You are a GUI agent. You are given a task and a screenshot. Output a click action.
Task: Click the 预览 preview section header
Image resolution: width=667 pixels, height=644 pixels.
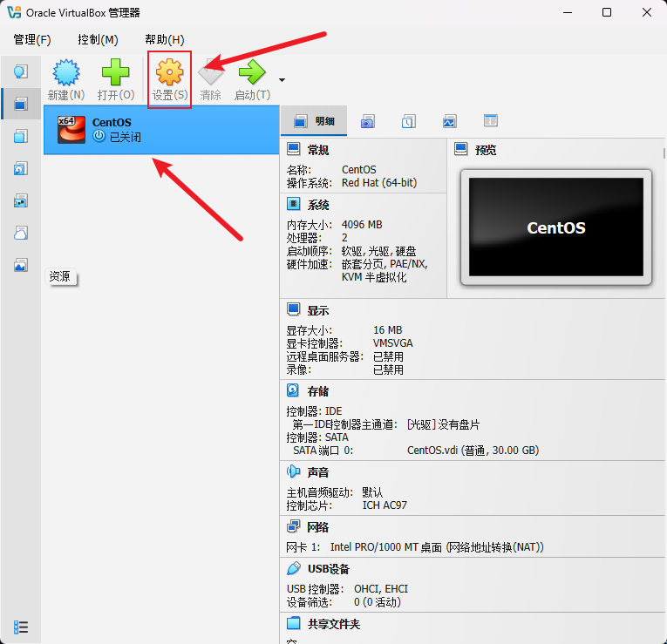tap(486, 150)
